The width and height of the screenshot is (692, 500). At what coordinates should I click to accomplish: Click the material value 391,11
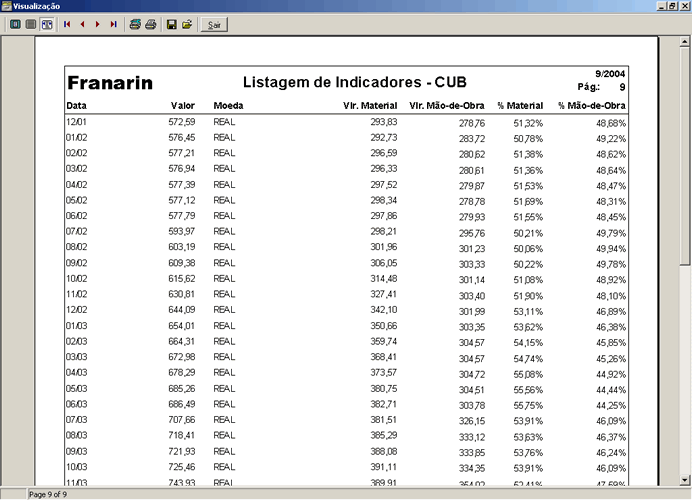[x=384, y=466]
